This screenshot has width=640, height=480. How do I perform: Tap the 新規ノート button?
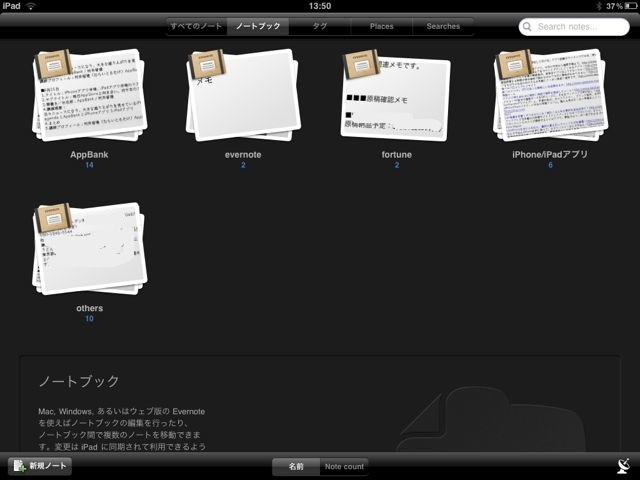pos(40,466)
